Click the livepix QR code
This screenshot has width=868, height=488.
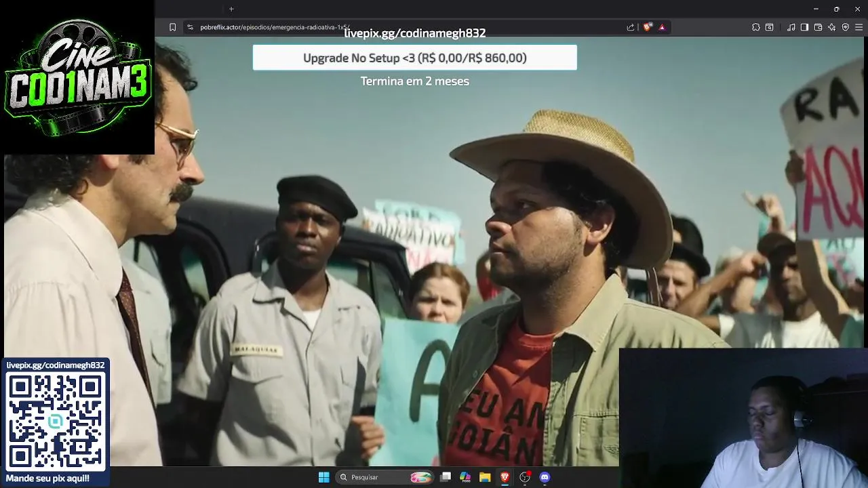point(56,421)
